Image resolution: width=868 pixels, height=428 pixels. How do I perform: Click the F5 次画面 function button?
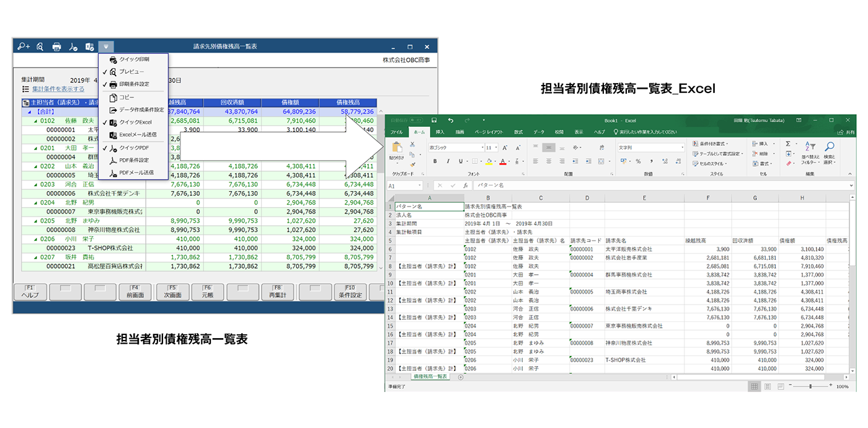point(172,292)
